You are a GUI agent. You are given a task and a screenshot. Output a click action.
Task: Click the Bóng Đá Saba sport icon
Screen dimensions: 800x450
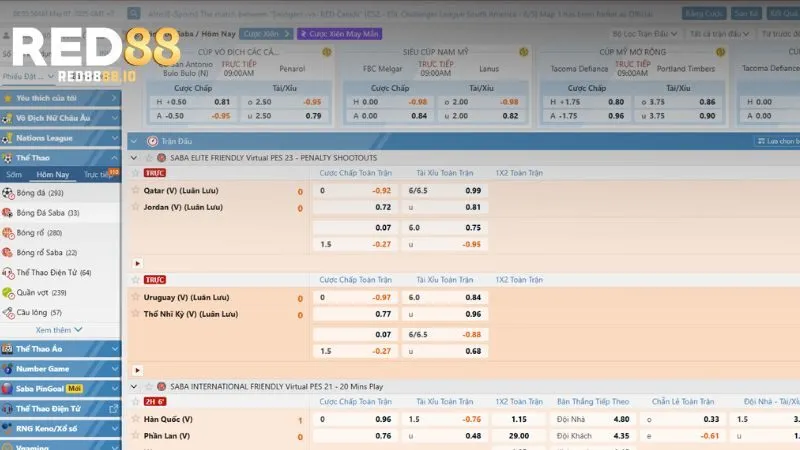(8, 213)
